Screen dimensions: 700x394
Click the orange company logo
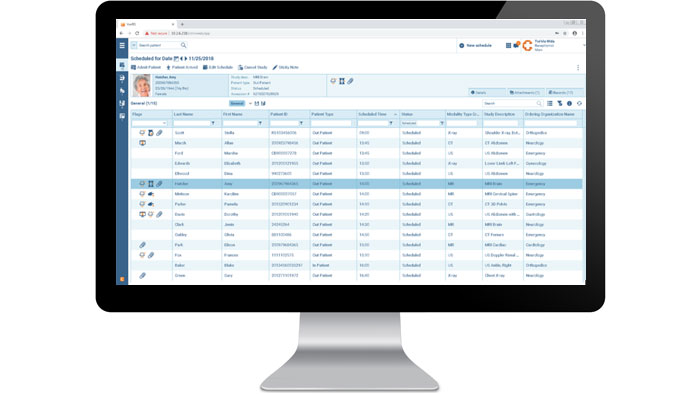pos(527,46)
